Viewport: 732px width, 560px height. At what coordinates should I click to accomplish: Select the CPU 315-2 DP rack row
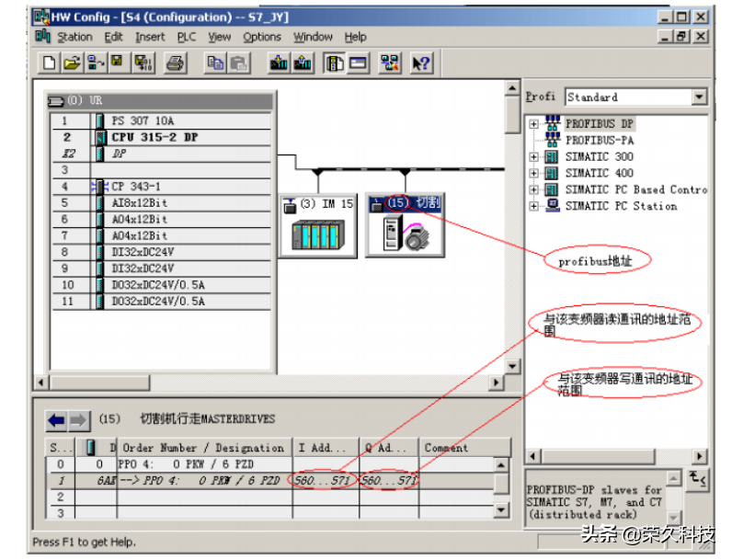click(154, 137)
